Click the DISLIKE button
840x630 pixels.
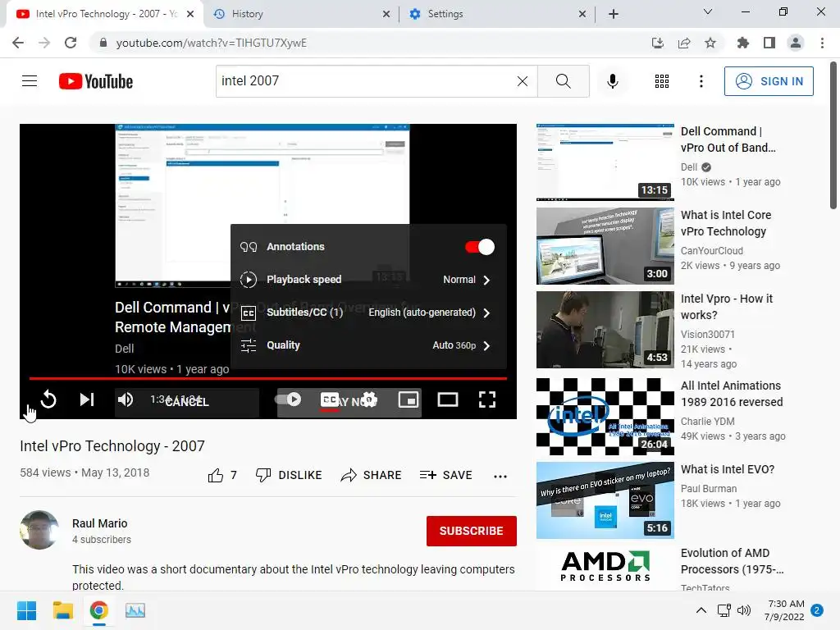289,475
